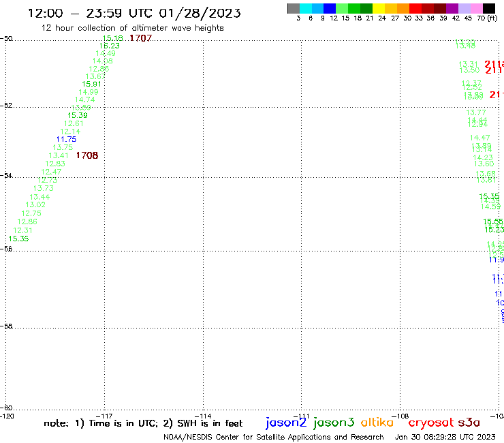Click the yellow 24 ft legend swatch
Viewport: 504px width, 443px height.
click(x=379, y=8)
